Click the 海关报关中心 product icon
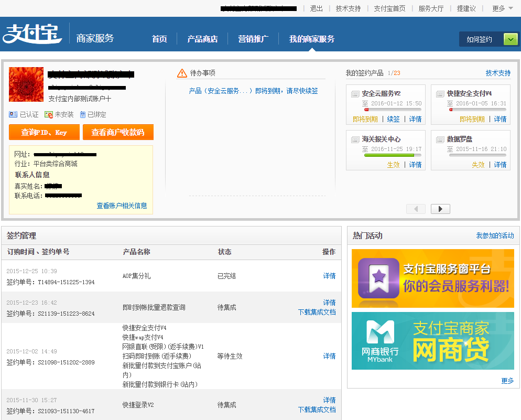Screen dimensions: 521x420 point(355,139)
